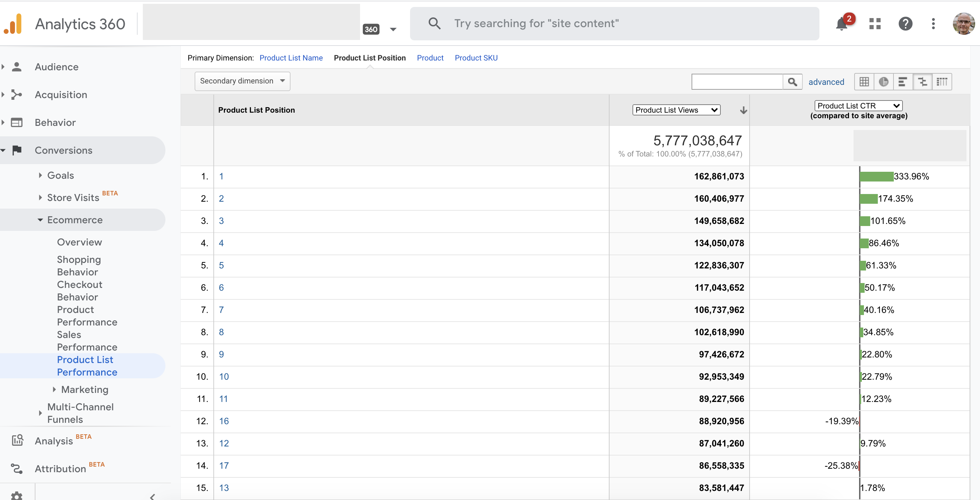Switch to Comparison view
This screenshot has width=980, height=500.
(922, 82)
